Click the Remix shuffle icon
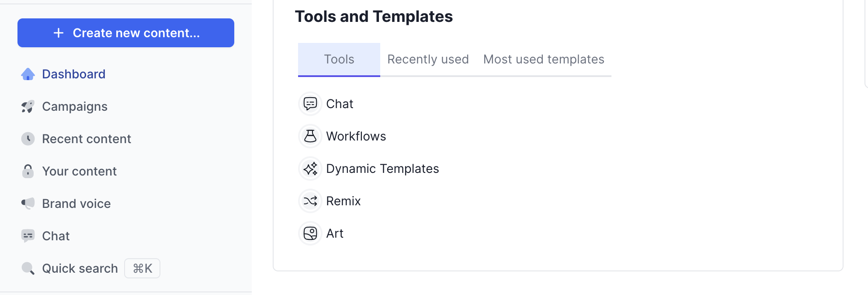Screen dimensions: 868x295 pyautogui.click(x=310, y=201)
